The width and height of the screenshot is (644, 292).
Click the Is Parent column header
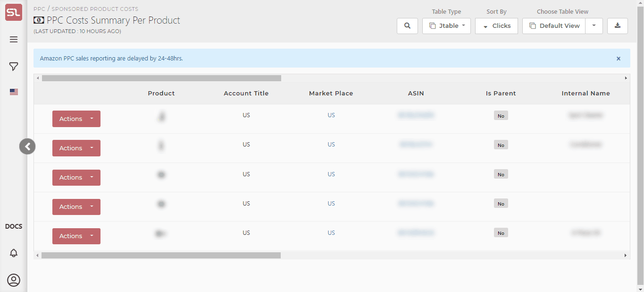point(501,94)
